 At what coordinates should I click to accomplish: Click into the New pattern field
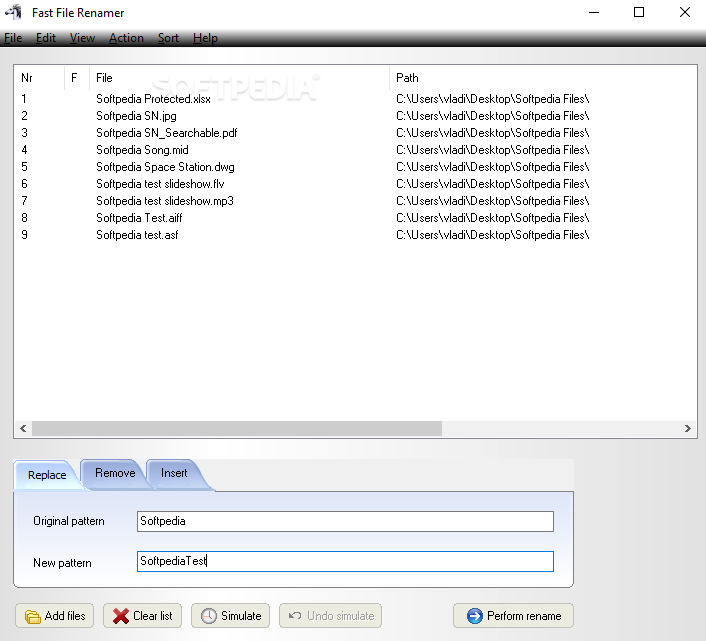[x=345, y=561]
